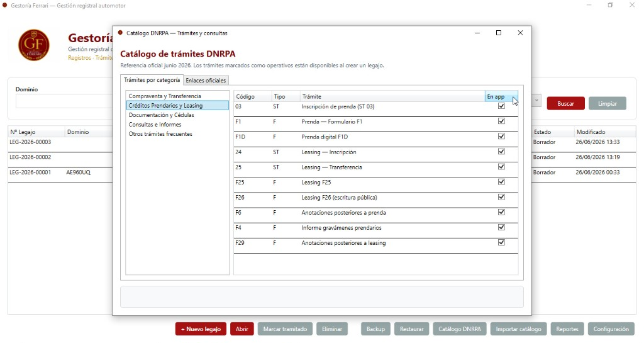Switch to Trámites por categoría tab
The height and width of the screenshot is (343, 644).
[152, 80]
